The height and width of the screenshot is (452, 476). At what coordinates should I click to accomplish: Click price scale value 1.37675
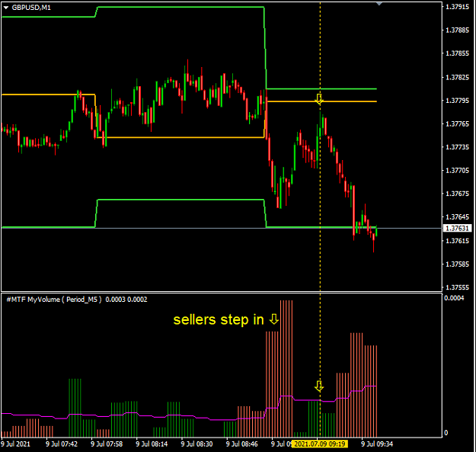point(457,194)
